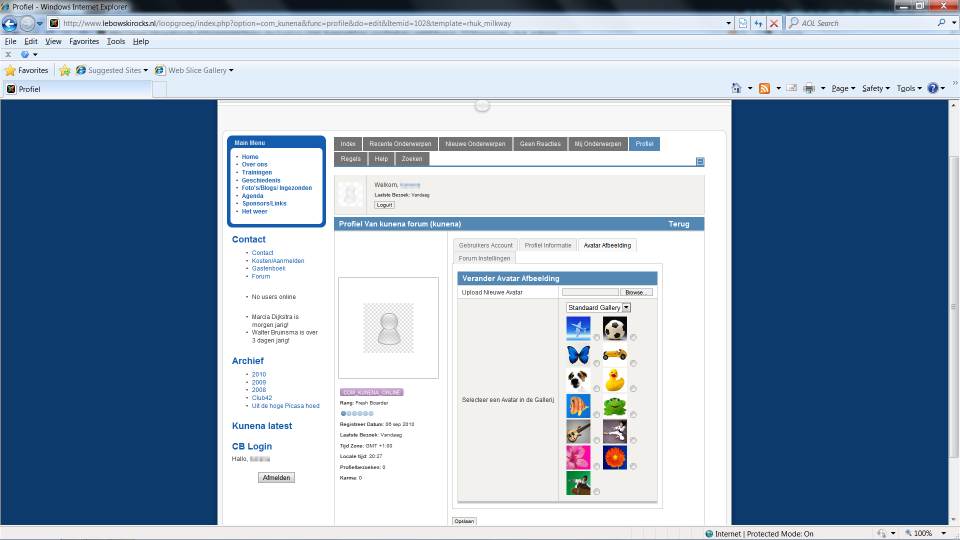Viewport: 960px width, 540px height.
Task: Open the Favorites menu in menu bar
Action: click(84, 41)
